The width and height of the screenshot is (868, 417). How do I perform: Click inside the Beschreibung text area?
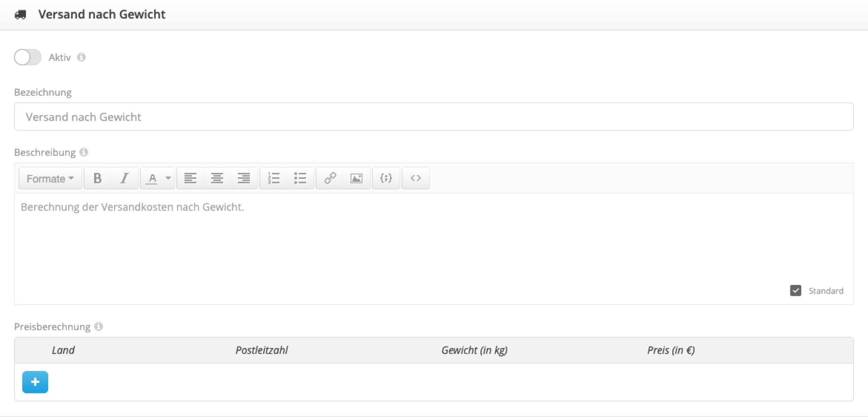(x=434, y=243)
